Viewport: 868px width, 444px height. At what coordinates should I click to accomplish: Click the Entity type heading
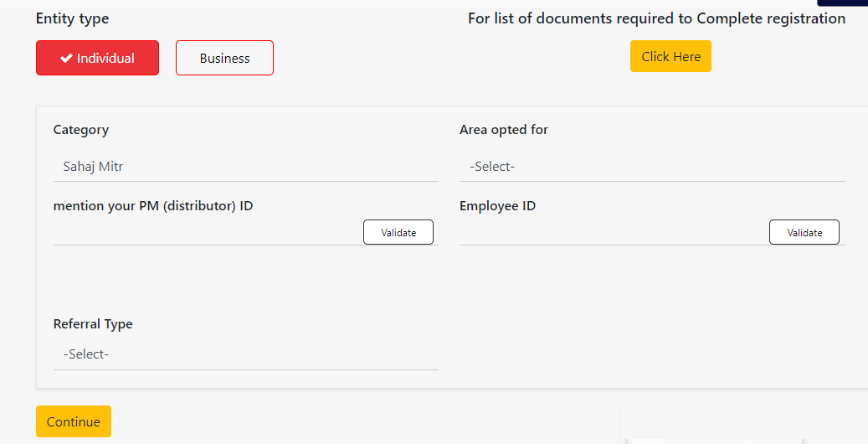click(x=73, y=18)
